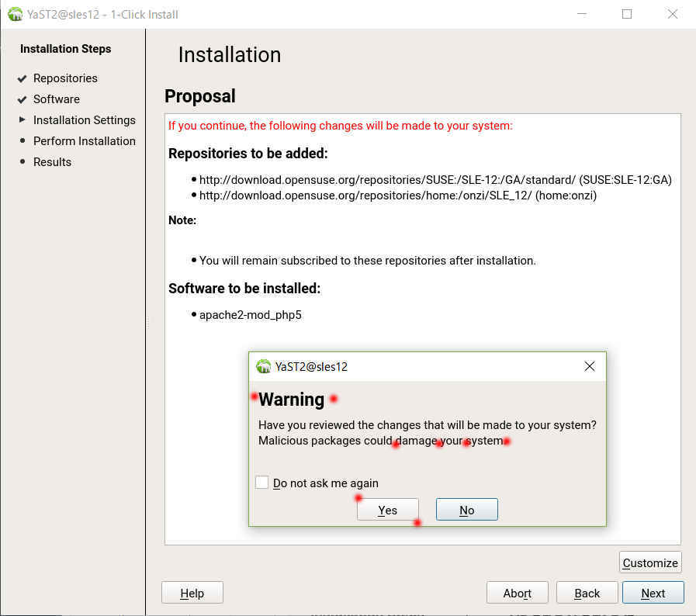Open the Customize options

tap(650, 562)
